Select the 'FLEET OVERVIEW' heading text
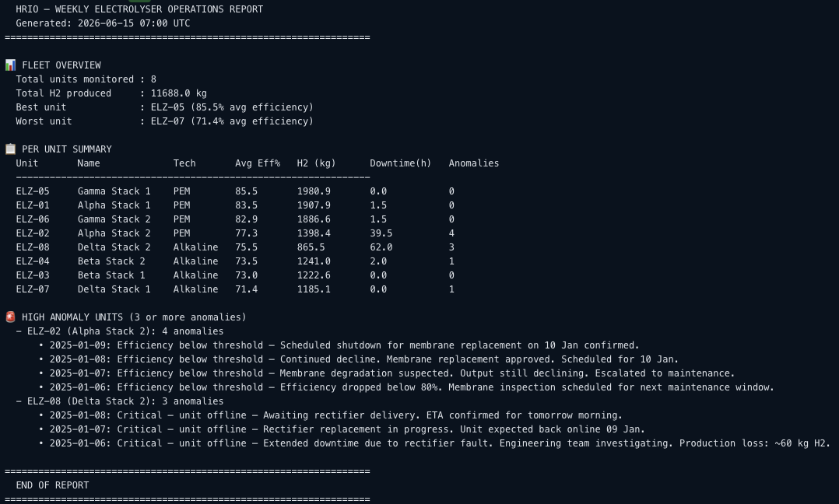Image resolution: width=839 pixels, height=504 pixels. point(61,65)
